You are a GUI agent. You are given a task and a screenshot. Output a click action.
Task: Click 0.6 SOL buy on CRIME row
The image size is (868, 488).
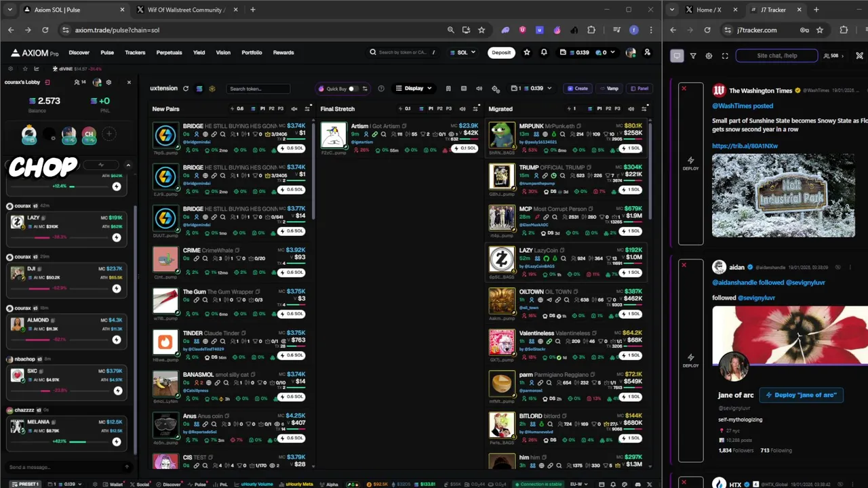tap(291, 272)
